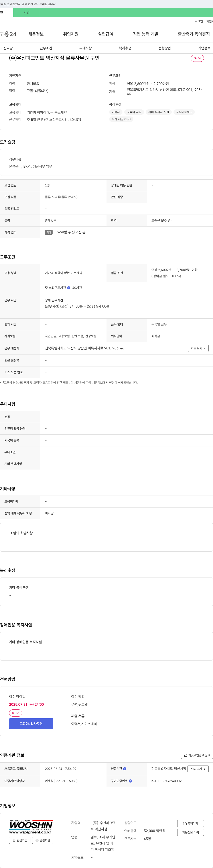
Task: Click the 회원가입 link at top right
Action: tap(210, 21)
